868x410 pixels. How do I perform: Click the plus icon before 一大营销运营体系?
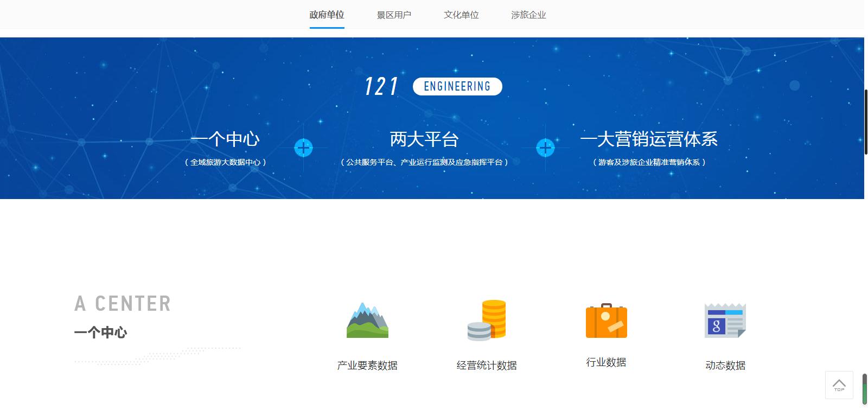(x=545, y=148)
